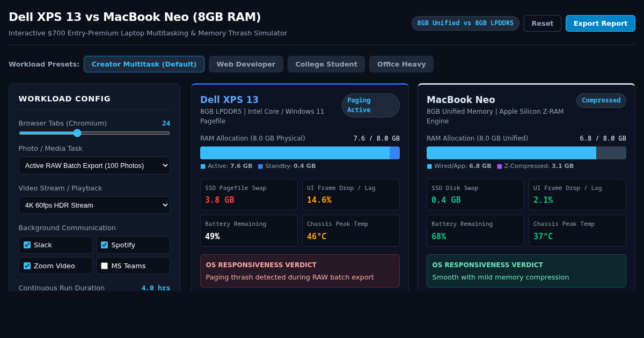Screen dimensions: 644x338
Task: Click the Standby legend square icon
Action: click(x=260, y=166)
